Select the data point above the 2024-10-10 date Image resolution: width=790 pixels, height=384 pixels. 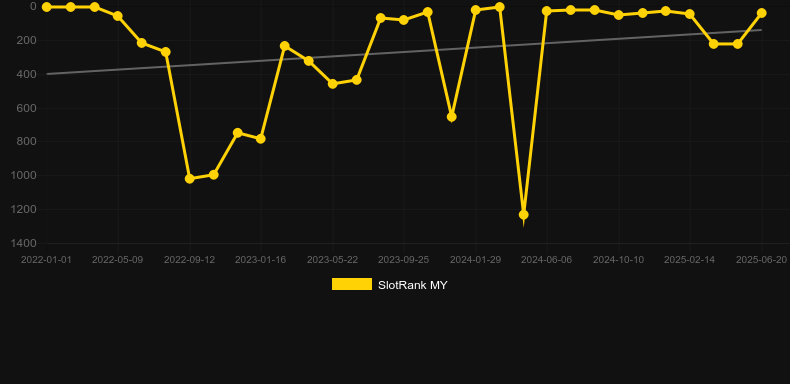619,15
